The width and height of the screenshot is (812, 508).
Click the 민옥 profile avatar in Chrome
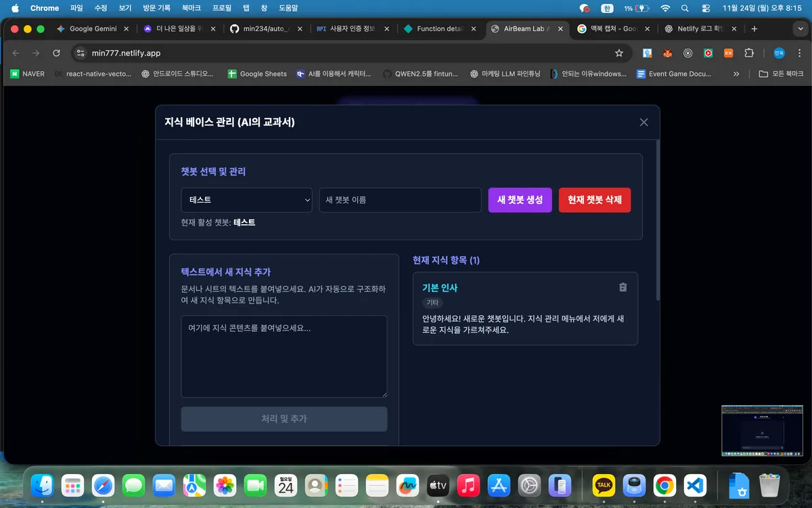point(778,53)
